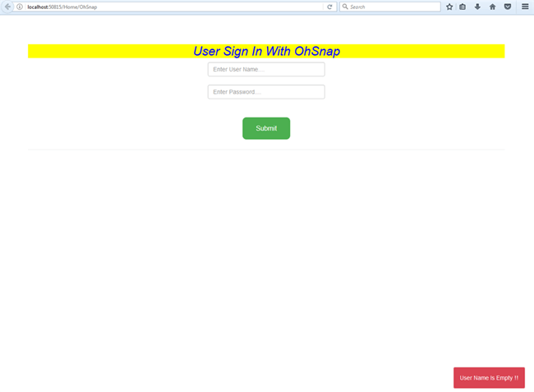Screen dimensions: 534x392
Task: Click the search magnifier icon
Action: (x=345, y=7)
